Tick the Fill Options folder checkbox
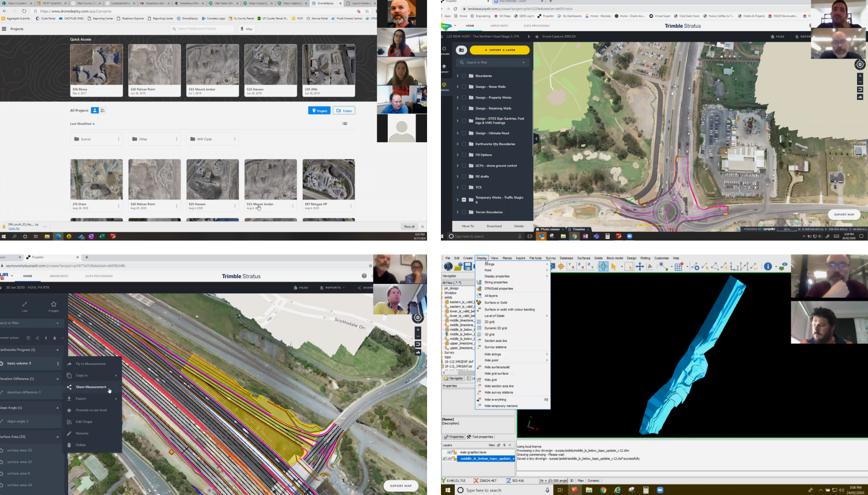The height and width of the screenshot is (495, 868). coord(463,155)
